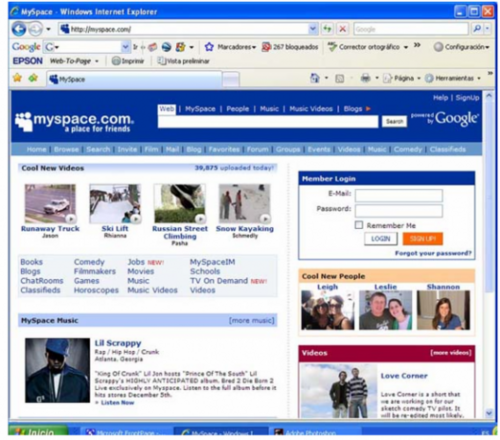Play the Runaway Truck video thumbnail

50,204
